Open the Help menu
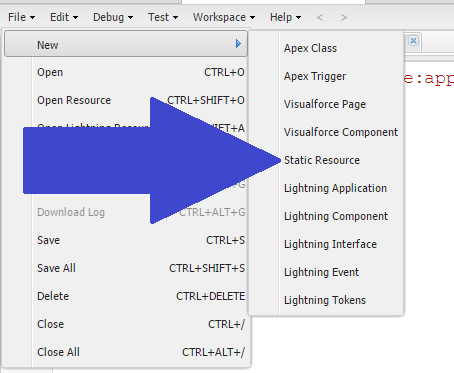The width and height of the screenshot is (454, 373). (x=285, y=17)
